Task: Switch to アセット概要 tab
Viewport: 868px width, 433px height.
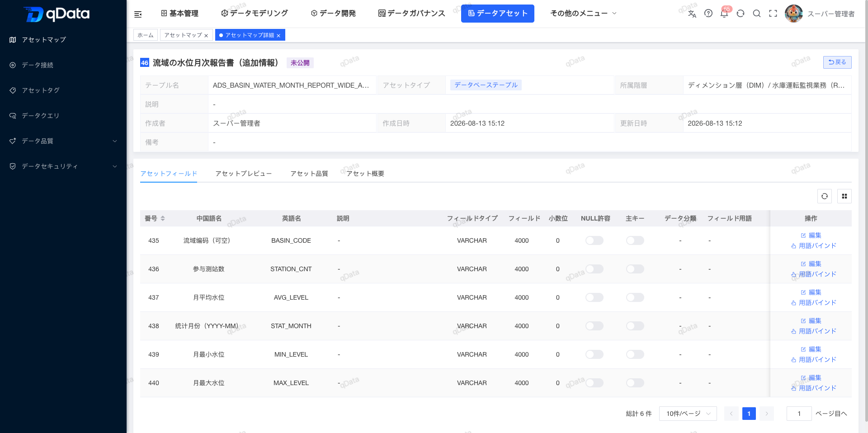Action: [x=365, y=174]
